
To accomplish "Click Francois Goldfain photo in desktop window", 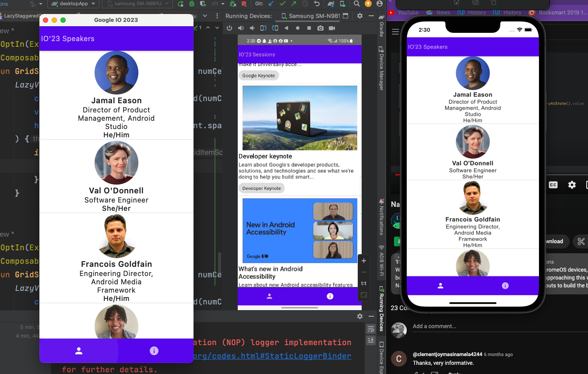I will (x=116, y=236).
